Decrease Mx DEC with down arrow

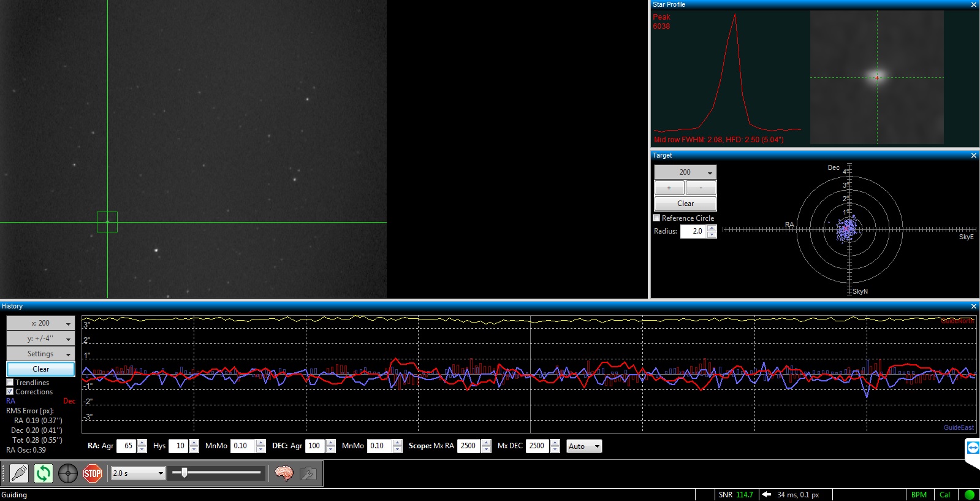point(555,449)
